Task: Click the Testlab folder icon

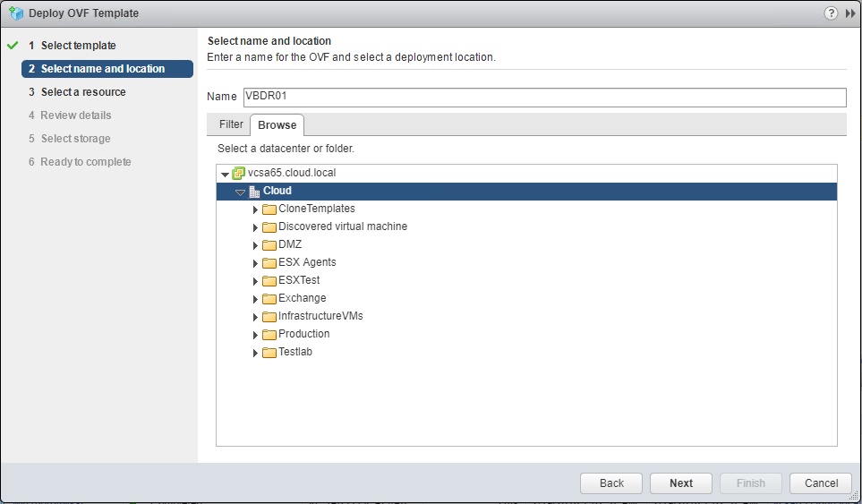Action: pos(269,353)
